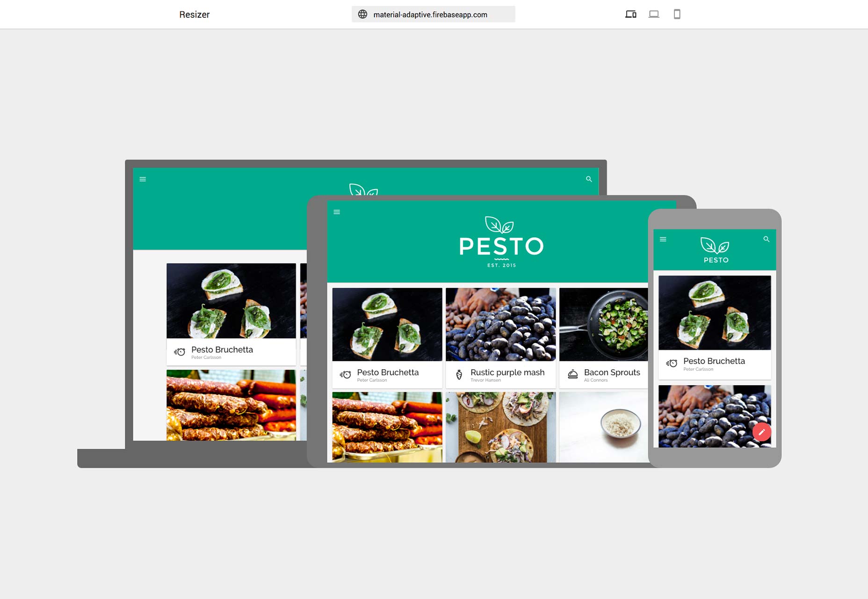Open Bacon Sprouts photo on tablet
868x599 pixels.
coord(604,324)
